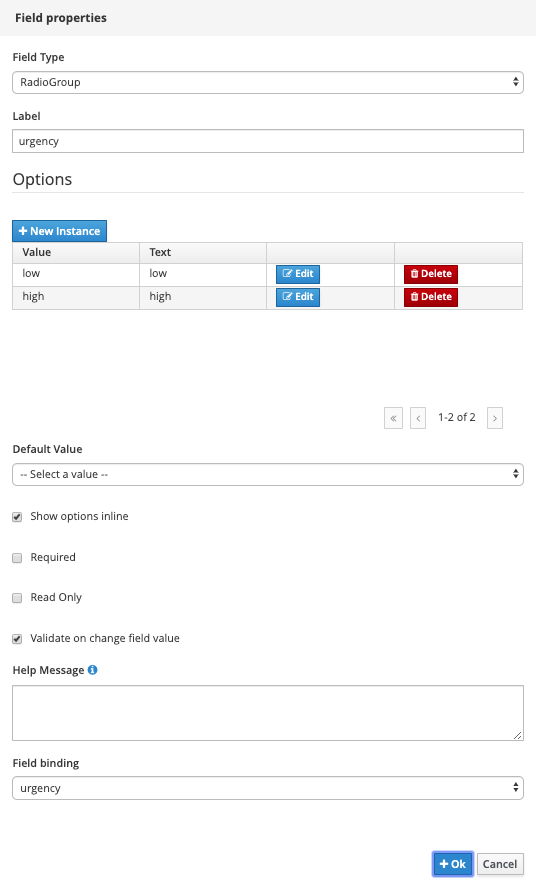Go to next page of options

[495, 418]
